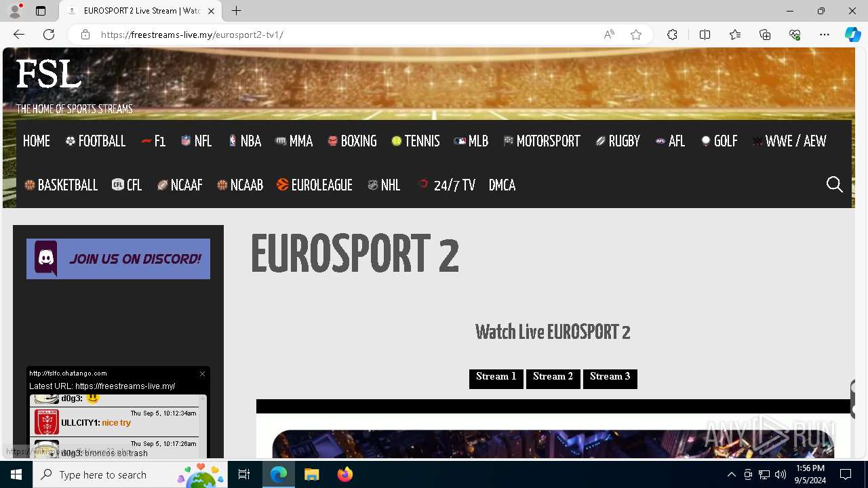Go back in browser history
The height and width of the screenshot is (488, 868).
click(x=19, y=35)
